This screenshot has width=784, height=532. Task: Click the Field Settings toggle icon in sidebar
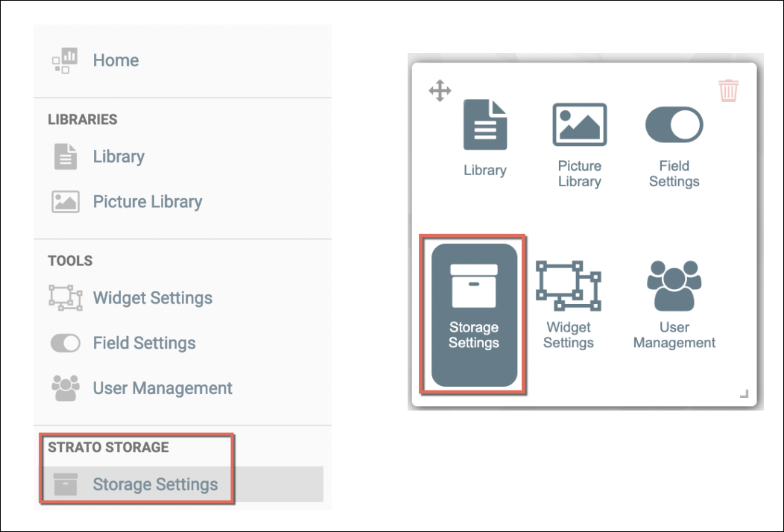click(x=65, y=343)
